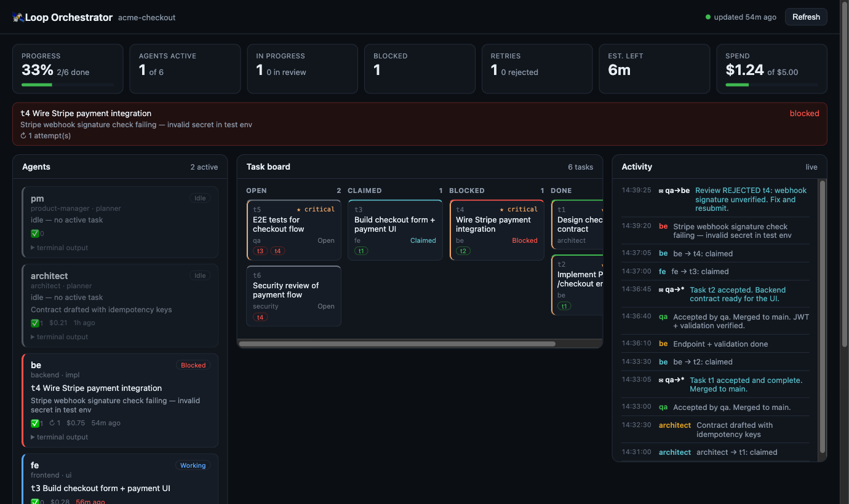
Task: Click the CLAIMED column header
Action: click(x=365, y=191)
